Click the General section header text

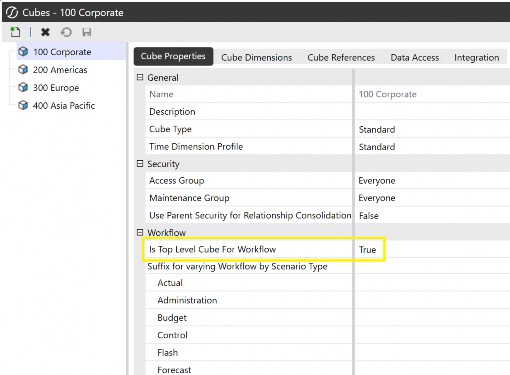click(163, 78)
